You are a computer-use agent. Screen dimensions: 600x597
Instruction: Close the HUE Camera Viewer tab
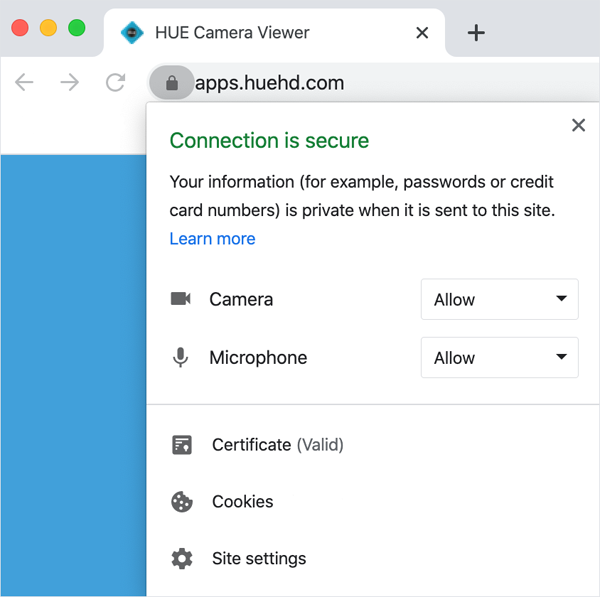[422, 33]
